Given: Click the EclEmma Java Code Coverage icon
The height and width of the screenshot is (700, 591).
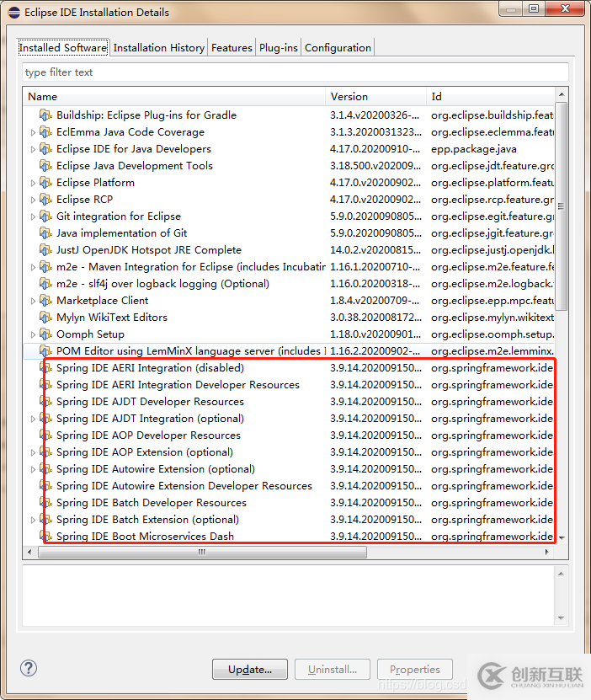Looking at the screenshot, I should tap(45, 132).
